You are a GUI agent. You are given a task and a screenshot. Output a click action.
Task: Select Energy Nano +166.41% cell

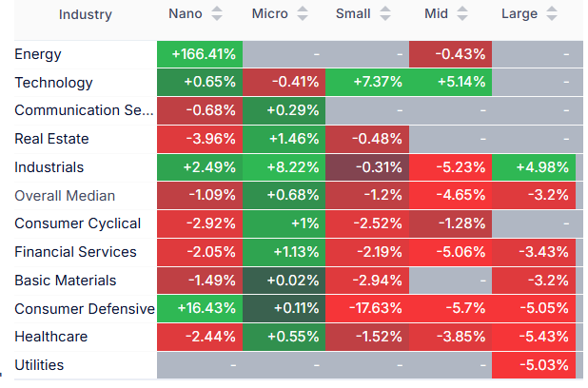(x=199, y=54)
